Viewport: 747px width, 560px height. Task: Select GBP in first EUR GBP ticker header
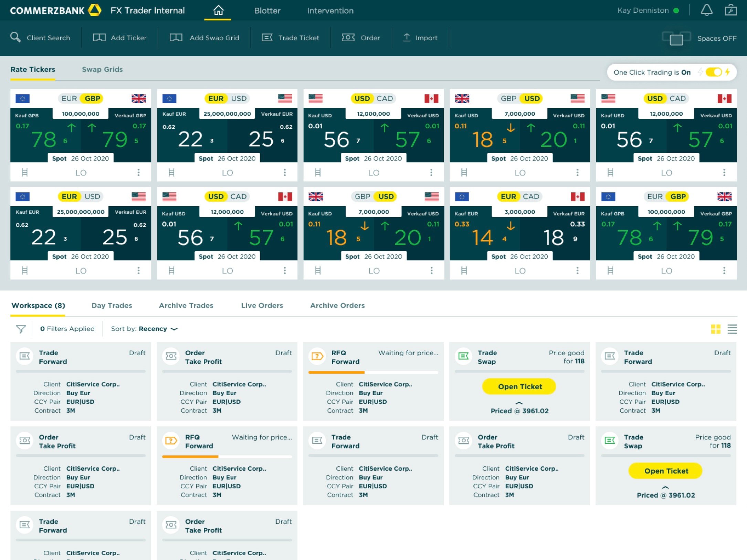[92, 98]
